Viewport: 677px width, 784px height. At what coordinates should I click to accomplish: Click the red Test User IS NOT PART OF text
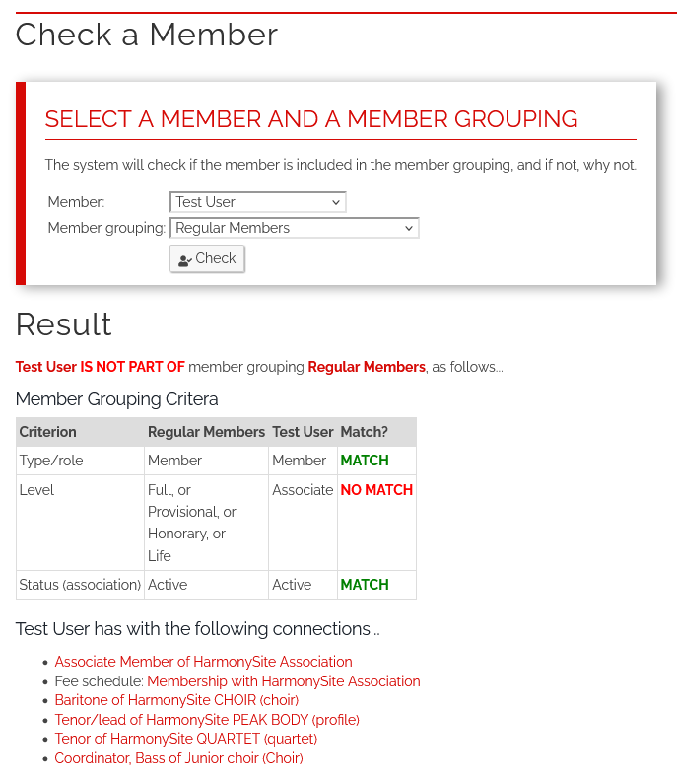tap(100, 367)
